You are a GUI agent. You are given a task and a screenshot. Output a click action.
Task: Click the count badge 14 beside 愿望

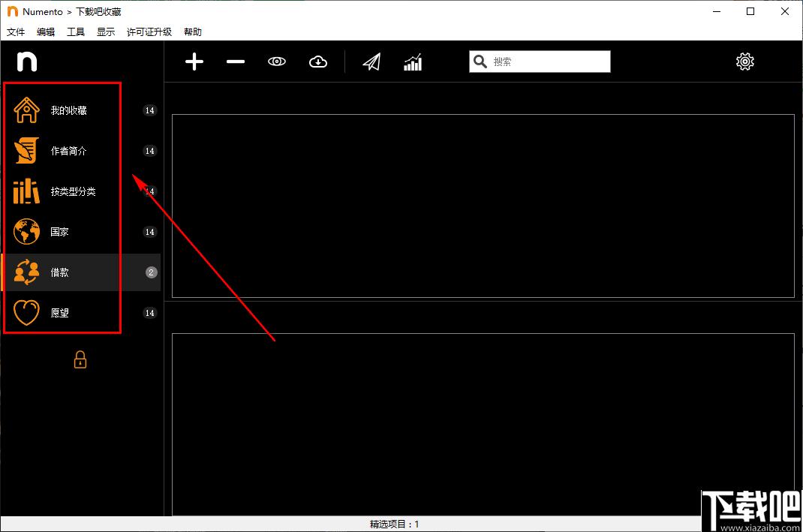(x=149, y=313)
